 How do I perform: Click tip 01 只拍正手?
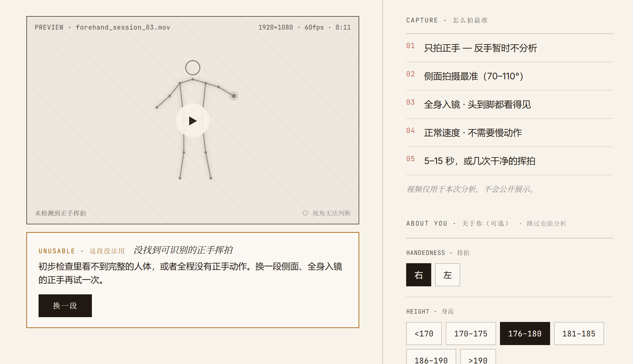510,48
